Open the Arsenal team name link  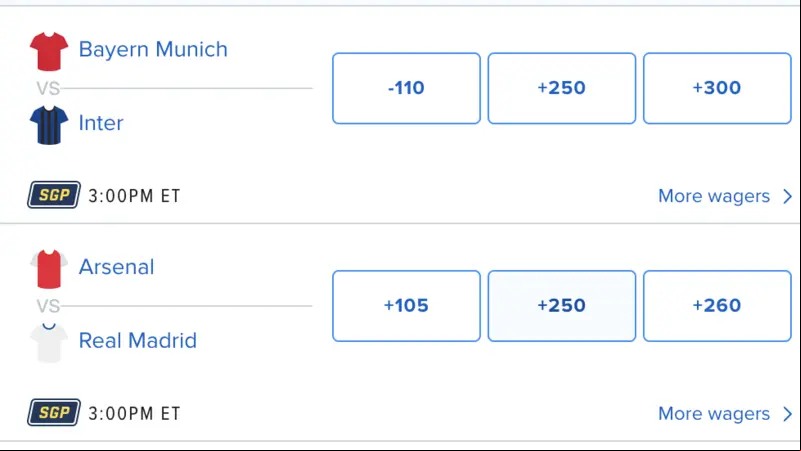(x=116, y=267)
